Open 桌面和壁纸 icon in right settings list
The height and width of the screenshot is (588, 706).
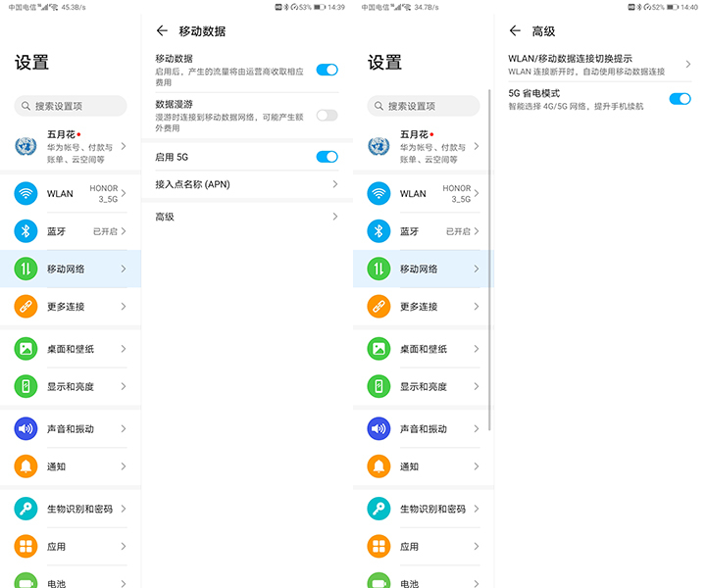(x=378, y=349)
